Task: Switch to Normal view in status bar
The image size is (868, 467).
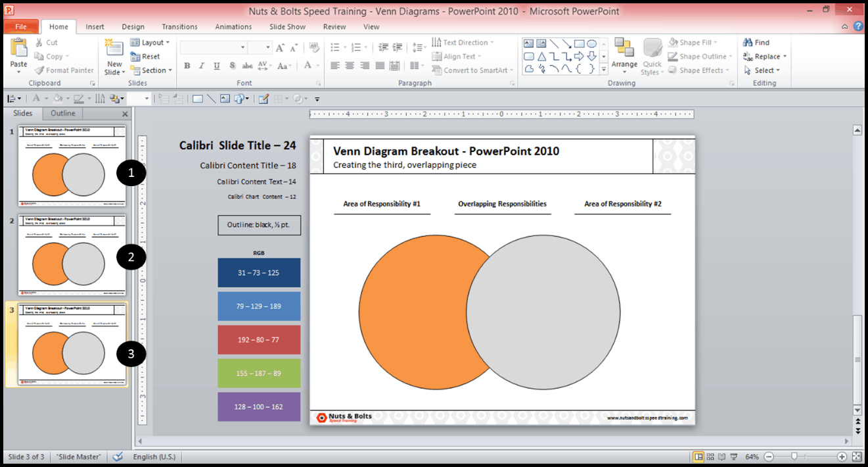Action: click(698, 456)
